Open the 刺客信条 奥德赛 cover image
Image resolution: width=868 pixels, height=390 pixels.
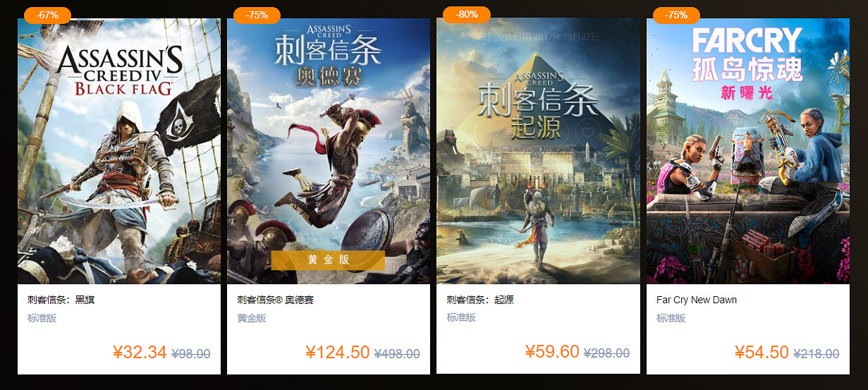329,151
